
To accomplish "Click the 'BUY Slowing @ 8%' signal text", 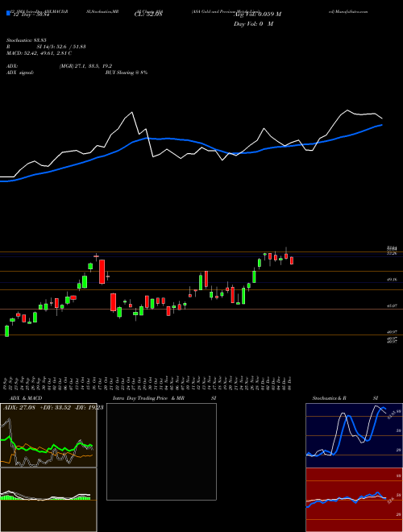I will pos(127,73).
